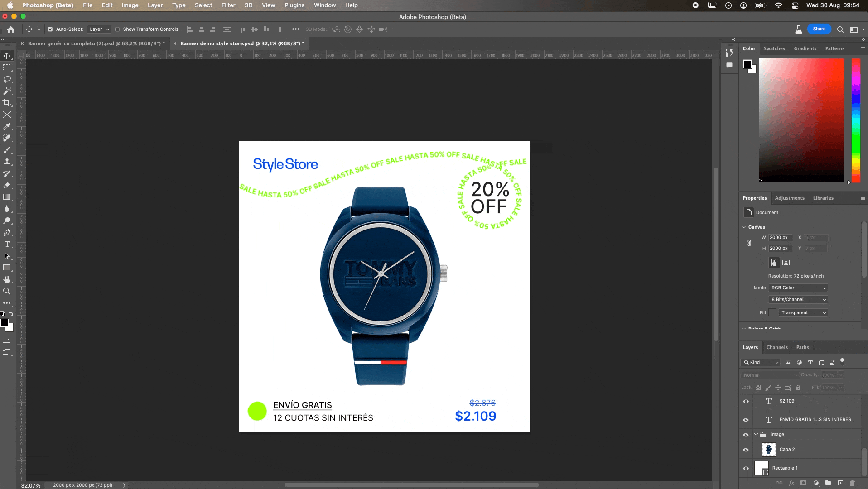Viewport: 868px width, 489px height.
Task: Toggle the layer filter on/off switch
Action: coord(842,361)
